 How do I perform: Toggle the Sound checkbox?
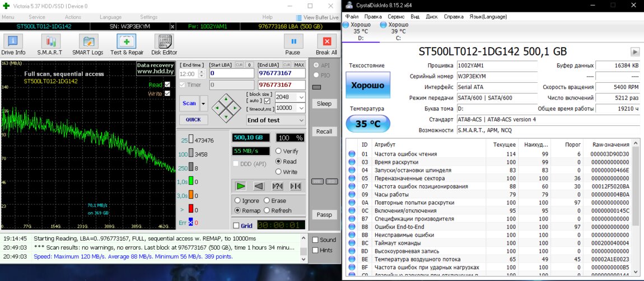[x=315, y=240]
